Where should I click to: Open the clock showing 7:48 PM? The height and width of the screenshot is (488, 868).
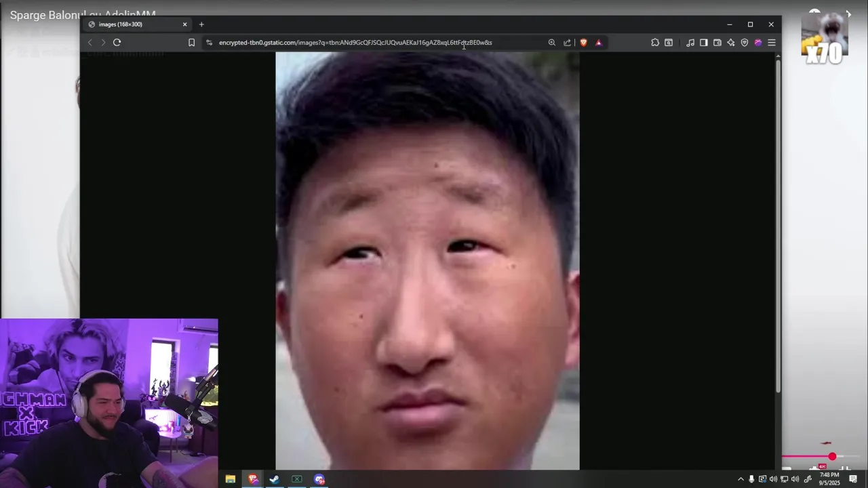[x=829, y=479]
